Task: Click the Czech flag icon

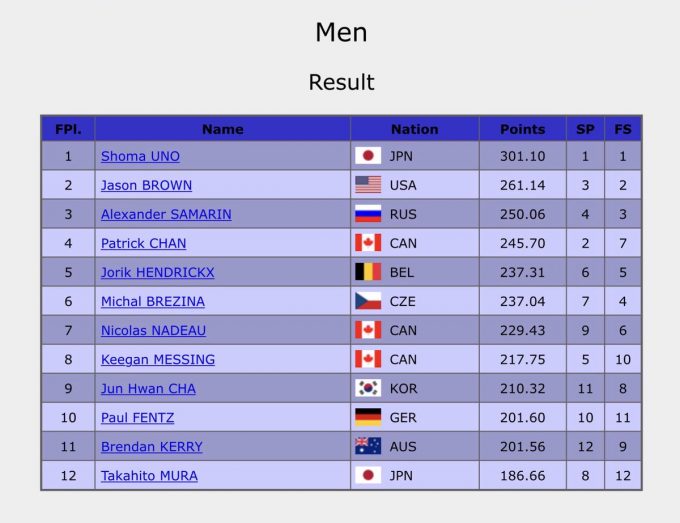Action: tap(368, 301)
